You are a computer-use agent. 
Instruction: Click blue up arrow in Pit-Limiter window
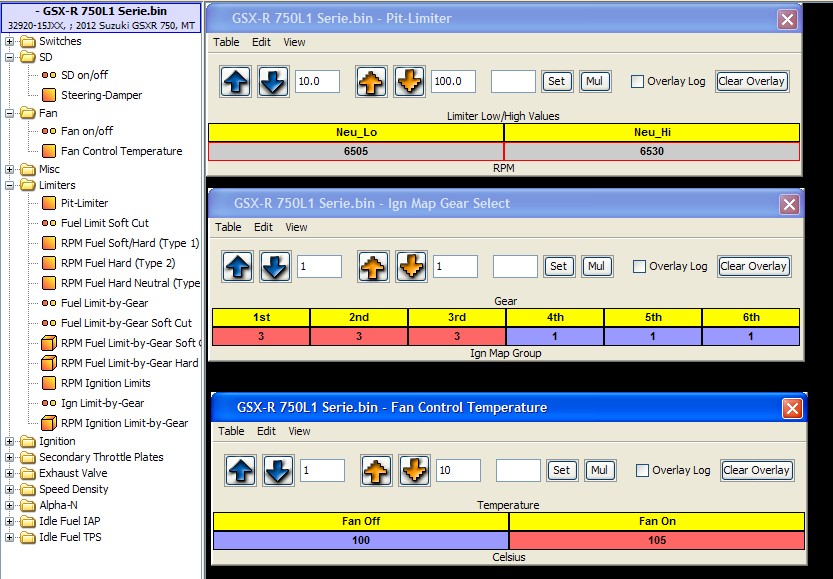pos(236,82)
